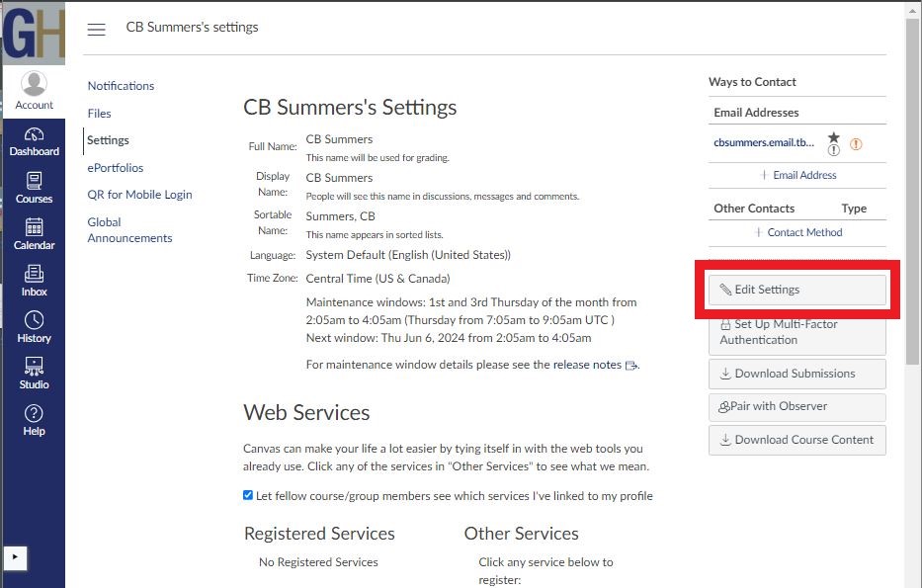Viewport: 922px width, 588px height.
Task: Uncheck let fellow members see services checkbox
Action: tap(248, 495)
